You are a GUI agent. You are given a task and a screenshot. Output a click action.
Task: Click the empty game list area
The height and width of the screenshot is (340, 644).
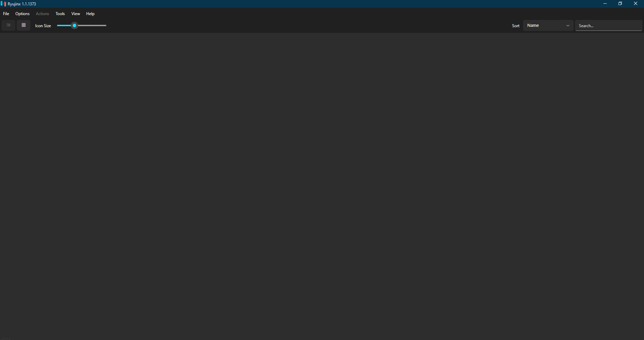click(x=322, y=186)
